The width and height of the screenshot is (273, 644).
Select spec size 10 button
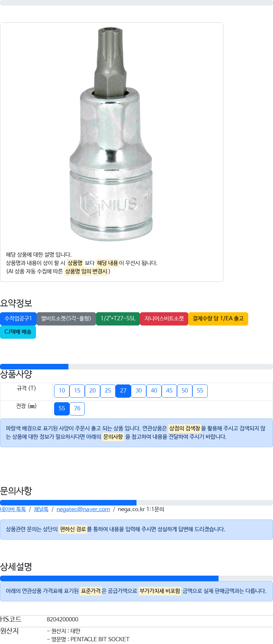(x=62, y=391)
